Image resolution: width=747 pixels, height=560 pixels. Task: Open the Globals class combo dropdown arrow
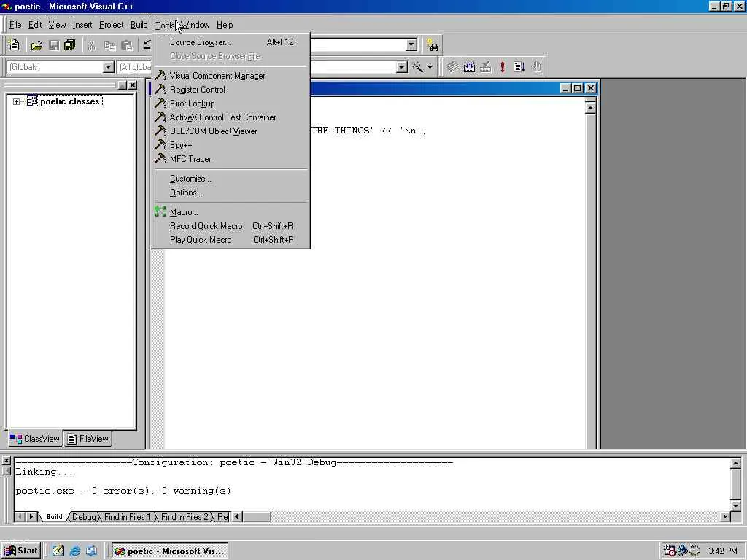(x=108, y=67)
